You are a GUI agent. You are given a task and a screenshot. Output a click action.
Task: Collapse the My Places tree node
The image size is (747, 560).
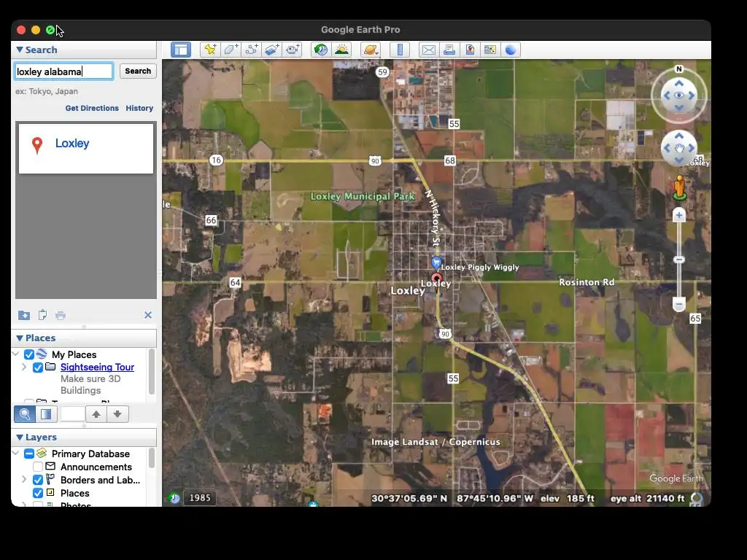click(16, 354)
